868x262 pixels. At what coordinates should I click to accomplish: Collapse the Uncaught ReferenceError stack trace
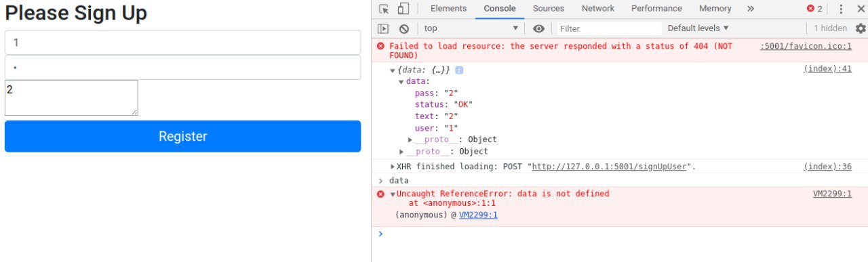[393, 194]
